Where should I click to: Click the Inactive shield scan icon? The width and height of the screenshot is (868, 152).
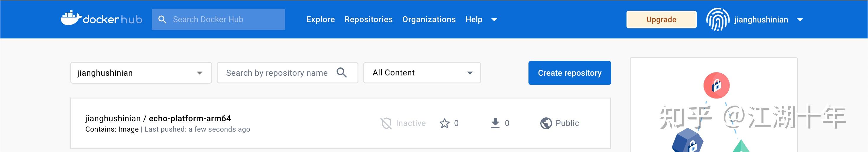pos(386,123)
